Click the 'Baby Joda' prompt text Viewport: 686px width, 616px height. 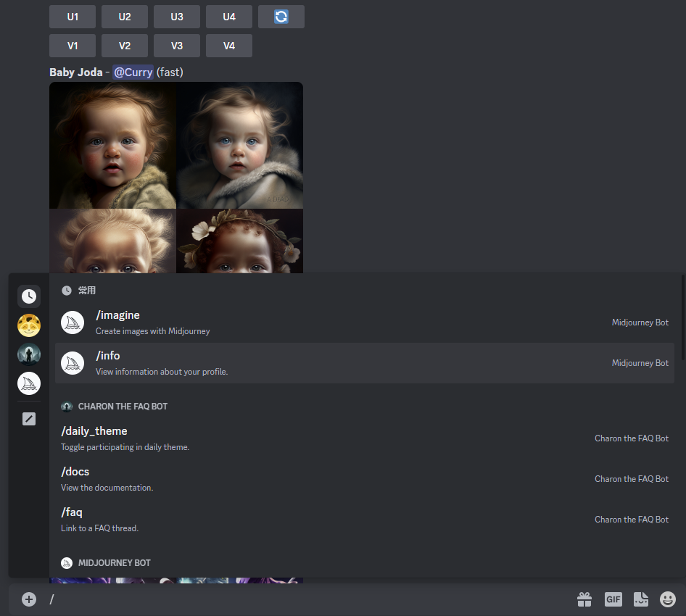(x=75, y=72)
